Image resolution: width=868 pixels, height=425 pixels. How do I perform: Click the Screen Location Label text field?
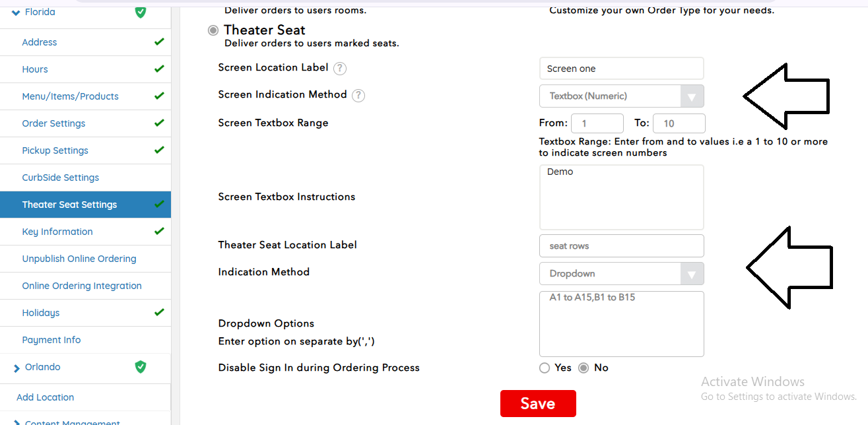(x=621, y=69)
